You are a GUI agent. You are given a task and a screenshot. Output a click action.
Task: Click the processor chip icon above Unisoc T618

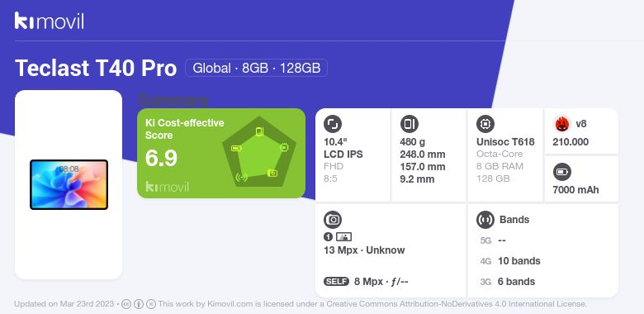tap(485, 124)
